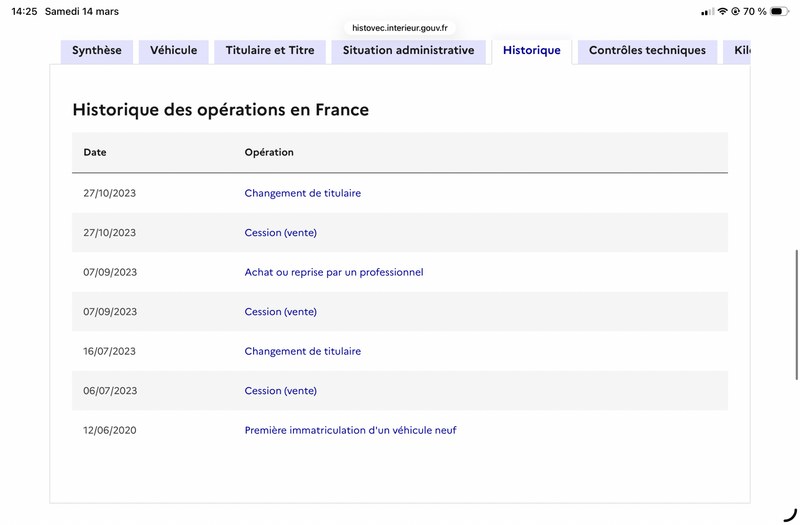Click Achat ou reprise par un professionnel
The image size is (800, 525).
click(x=334, y=272)
